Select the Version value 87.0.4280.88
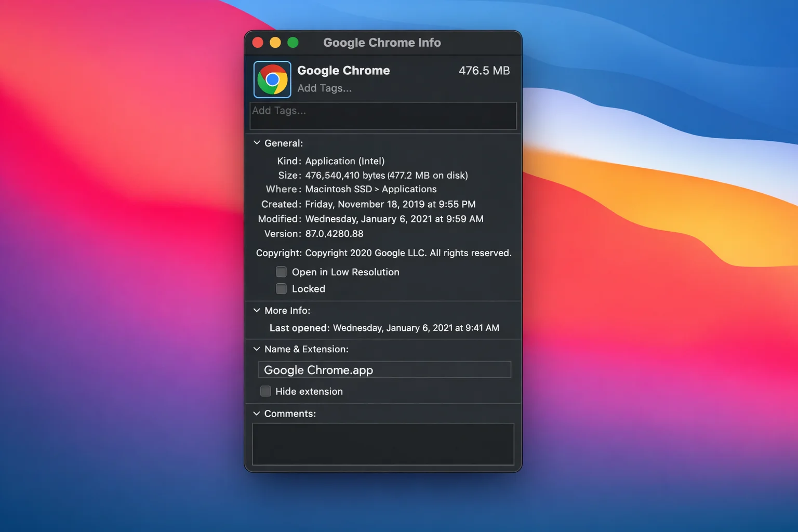Viewport: 798px width, 532px height. coord(334,234)
